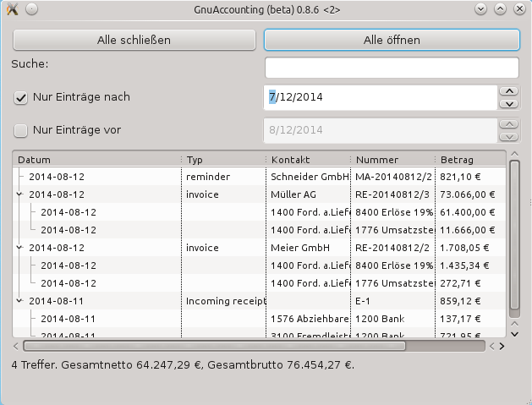Click the 'Alle schließen' button

tap(134, 40)
